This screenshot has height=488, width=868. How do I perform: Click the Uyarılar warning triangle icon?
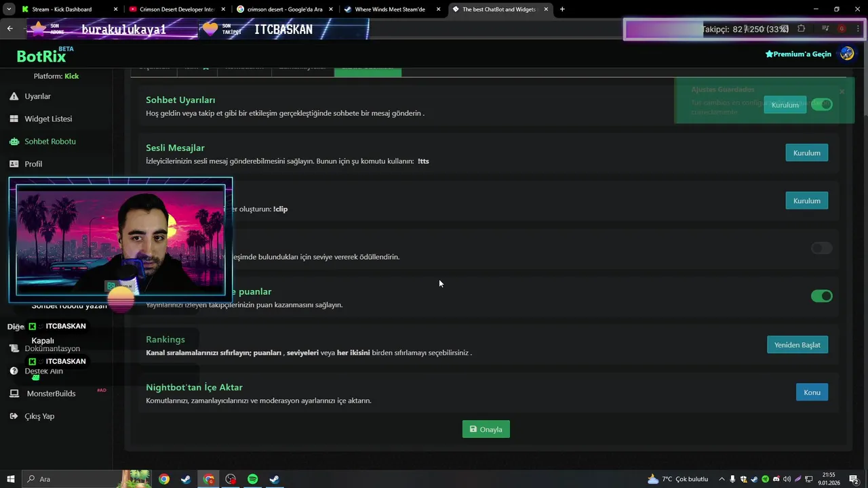tap(14, 96)
